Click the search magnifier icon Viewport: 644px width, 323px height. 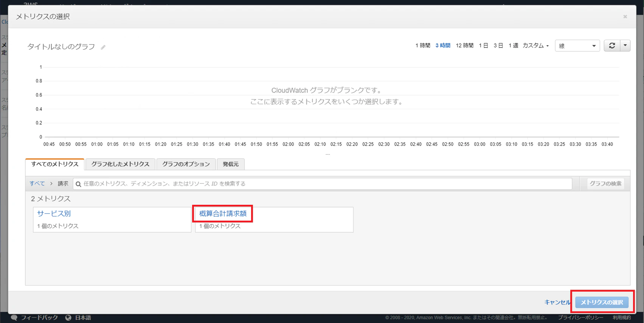[78, 184]
